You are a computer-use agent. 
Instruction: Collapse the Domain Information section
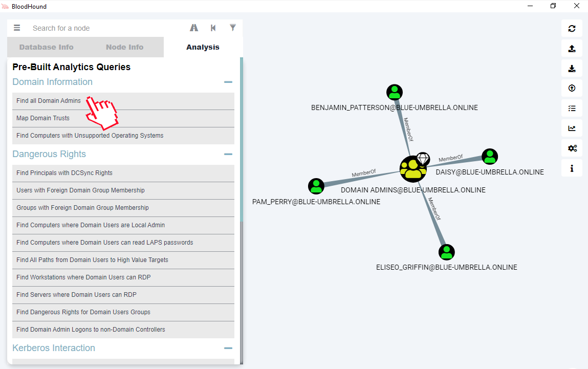[228, 82]
